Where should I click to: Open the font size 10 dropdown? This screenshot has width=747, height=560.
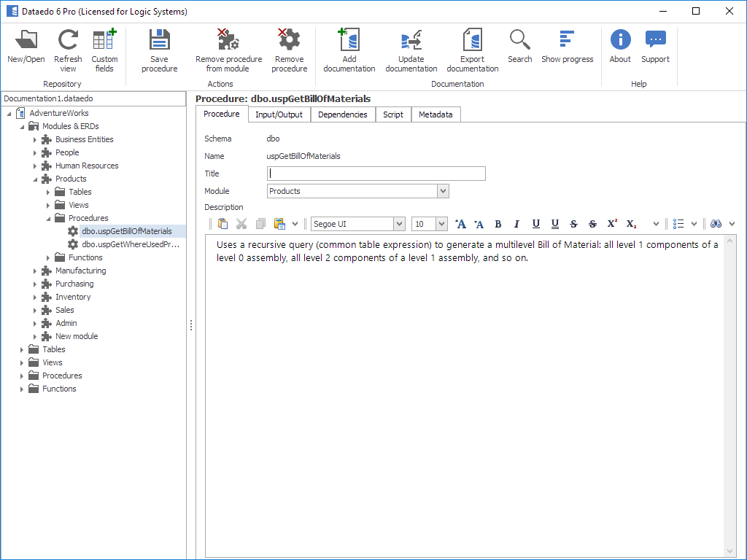tap(442, 224)
